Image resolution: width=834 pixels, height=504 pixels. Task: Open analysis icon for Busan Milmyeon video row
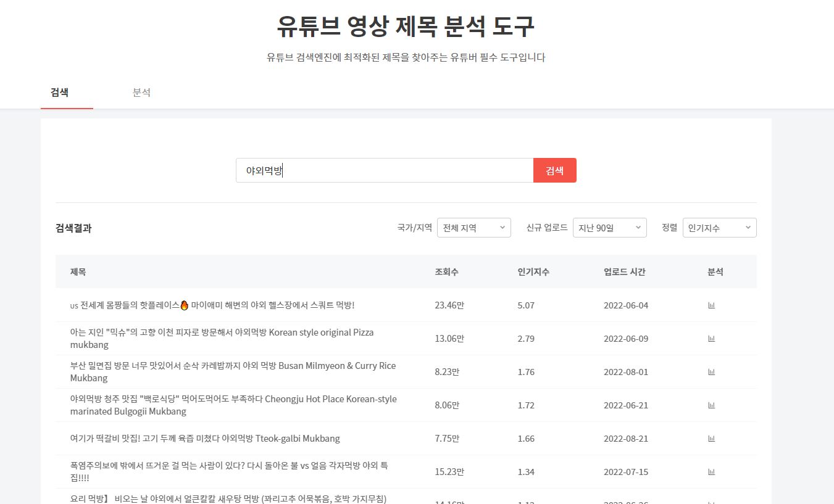(x=711, y=372)
